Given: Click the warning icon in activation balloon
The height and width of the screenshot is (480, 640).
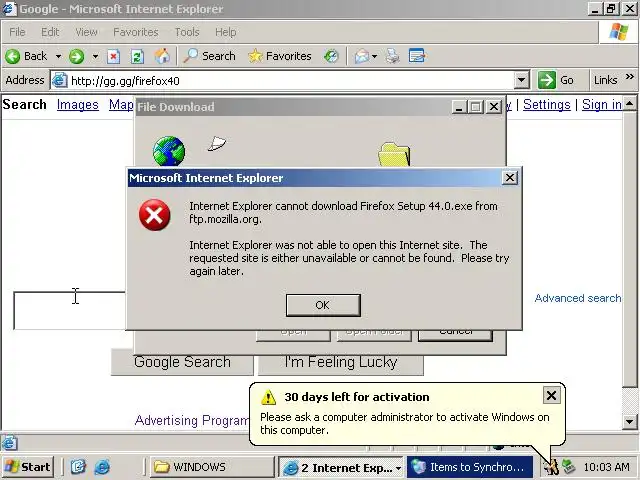Looking at the screenshot, I should coord(268,397).
